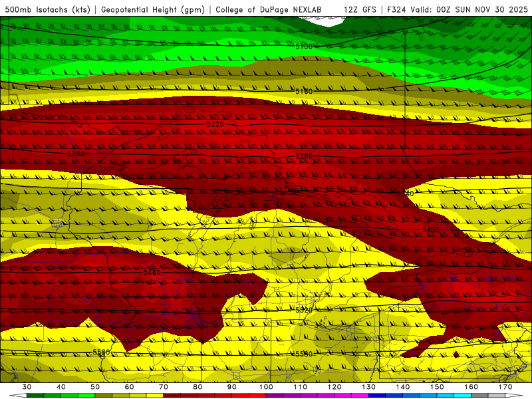Click the 140 knot color scale label
Screen dimensions: 532x399
(x=403, y=387)
